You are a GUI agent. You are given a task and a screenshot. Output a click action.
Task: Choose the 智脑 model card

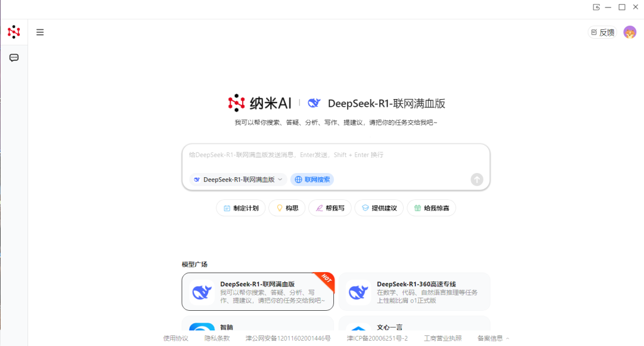tap(258, 324)
